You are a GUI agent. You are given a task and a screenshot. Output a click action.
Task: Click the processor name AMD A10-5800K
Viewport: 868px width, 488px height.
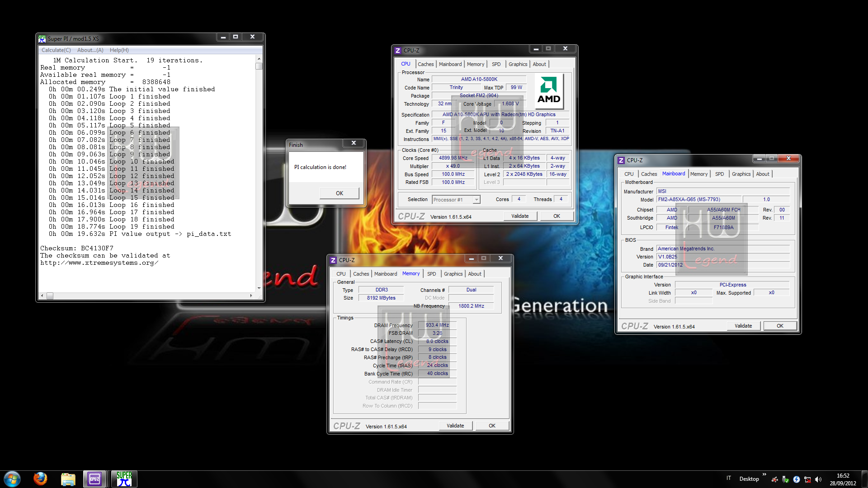coord(479,80)
